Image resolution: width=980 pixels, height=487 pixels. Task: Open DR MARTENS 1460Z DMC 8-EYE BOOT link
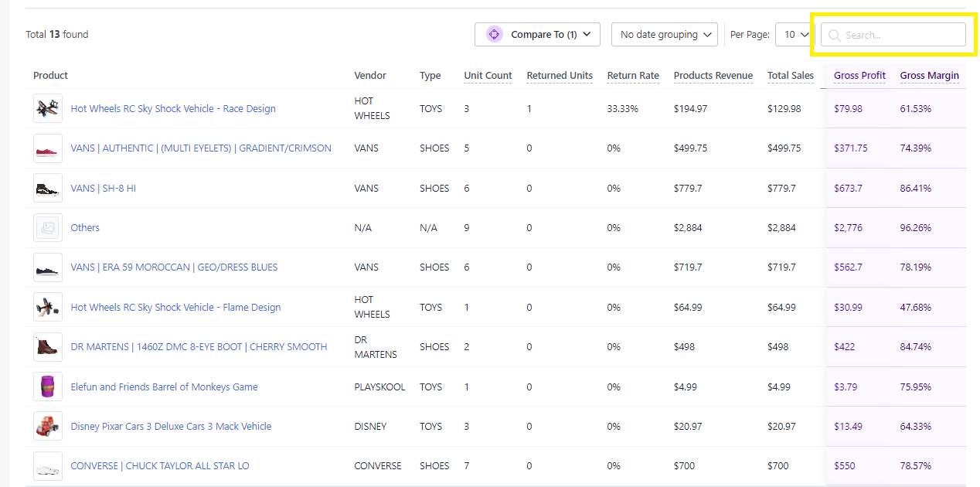click(199, 347)
